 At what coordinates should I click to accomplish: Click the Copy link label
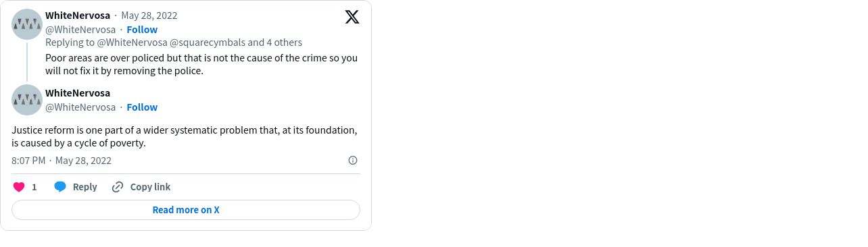tap(150, 187)
